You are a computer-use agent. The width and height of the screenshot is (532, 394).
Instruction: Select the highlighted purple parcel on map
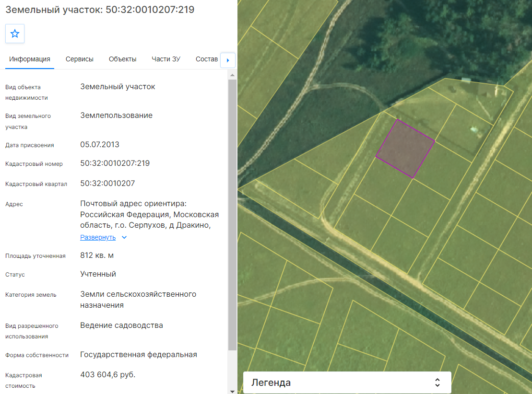pos(405,149)
